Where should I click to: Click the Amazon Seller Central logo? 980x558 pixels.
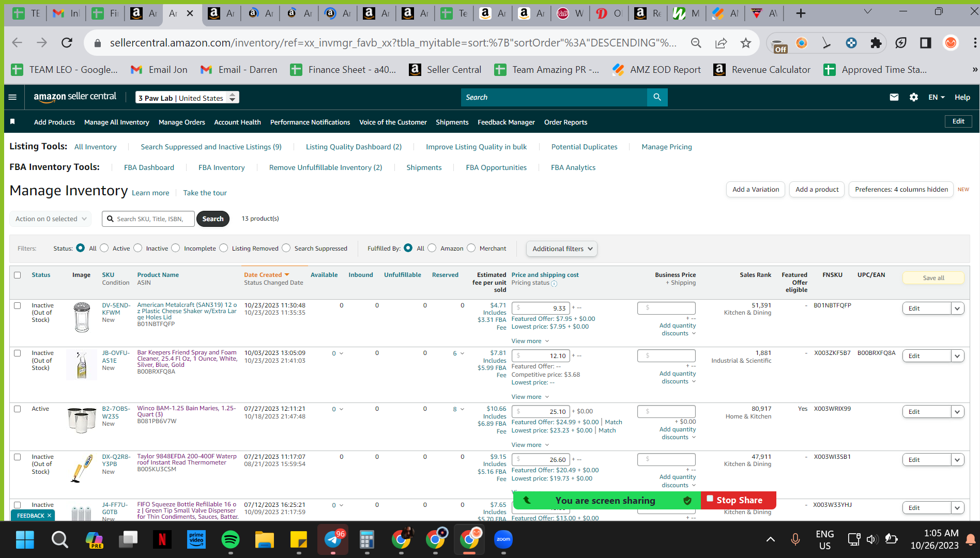pos(75,97)
